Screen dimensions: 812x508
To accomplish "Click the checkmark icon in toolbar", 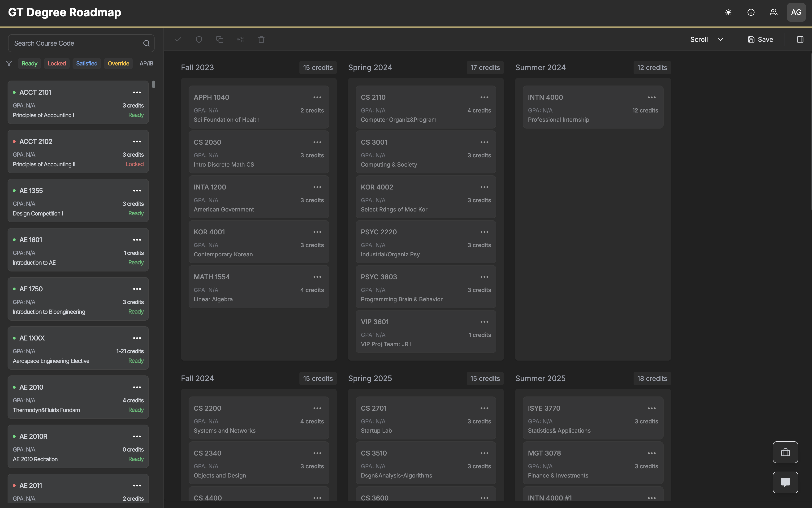I will tap(178, 40).
